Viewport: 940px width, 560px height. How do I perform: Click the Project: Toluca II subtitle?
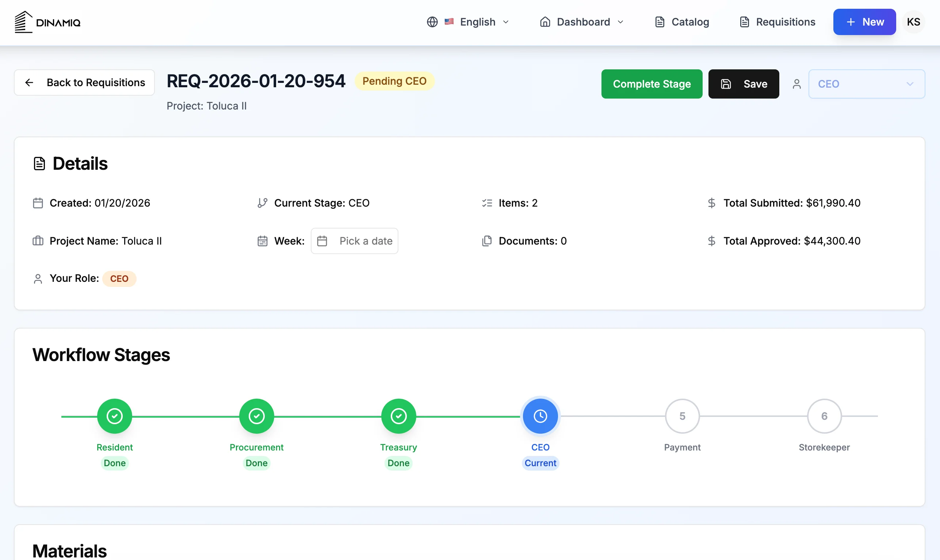tap(206, 106)
